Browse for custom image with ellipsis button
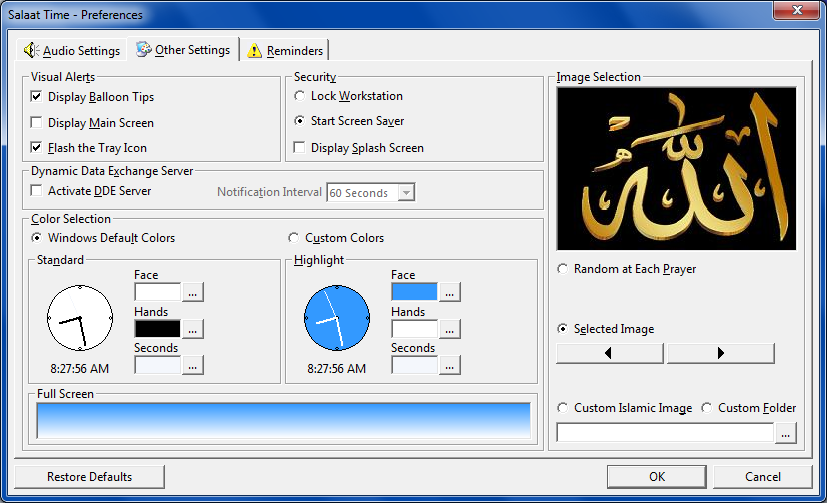 [x=786, y=433]
